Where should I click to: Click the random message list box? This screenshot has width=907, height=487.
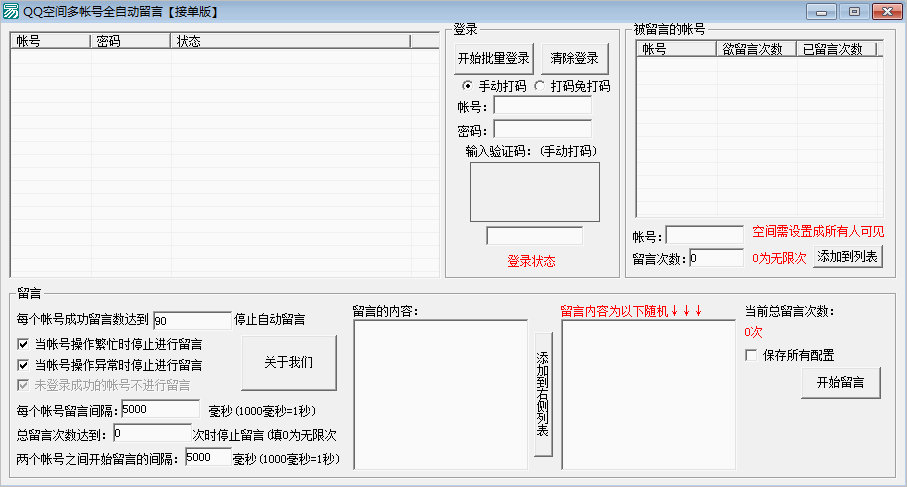(x=648, y=395)
